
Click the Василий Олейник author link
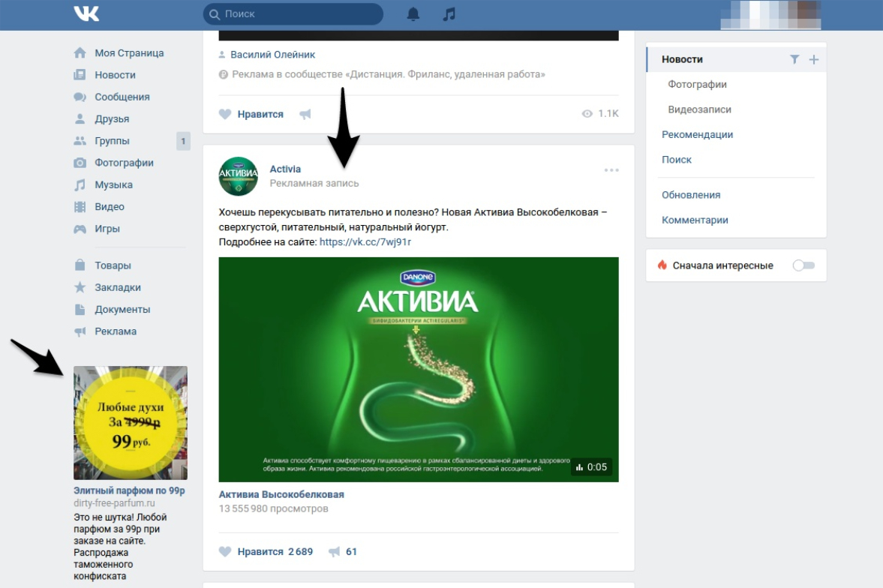[x=272, y=55]
